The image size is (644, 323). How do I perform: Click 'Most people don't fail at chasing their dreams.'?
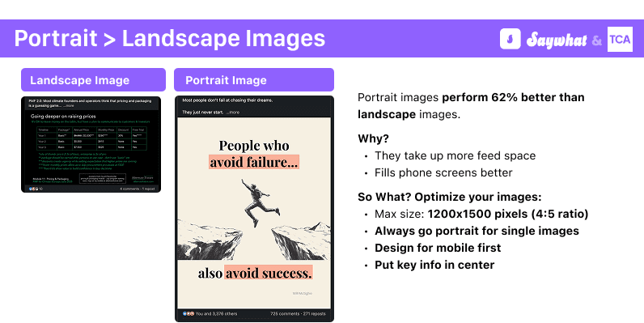pos(227,100)
